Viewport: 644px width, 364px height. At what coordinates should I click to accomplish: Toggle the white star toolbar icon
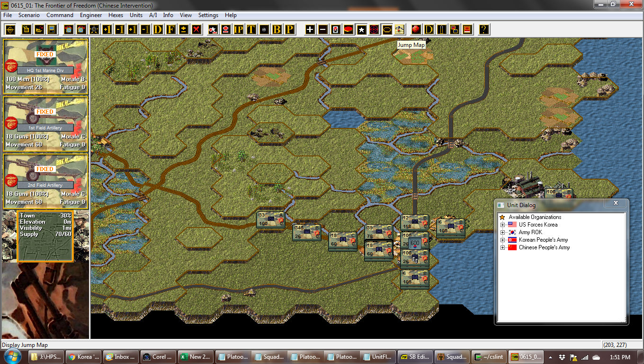pyautogui.click(x=361, y=29)
